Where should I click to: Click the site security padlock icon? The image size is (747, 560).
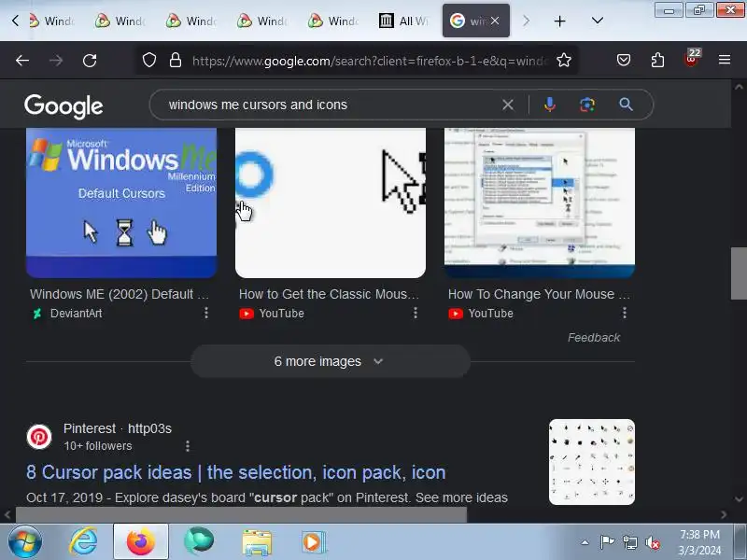coord(176,60)
